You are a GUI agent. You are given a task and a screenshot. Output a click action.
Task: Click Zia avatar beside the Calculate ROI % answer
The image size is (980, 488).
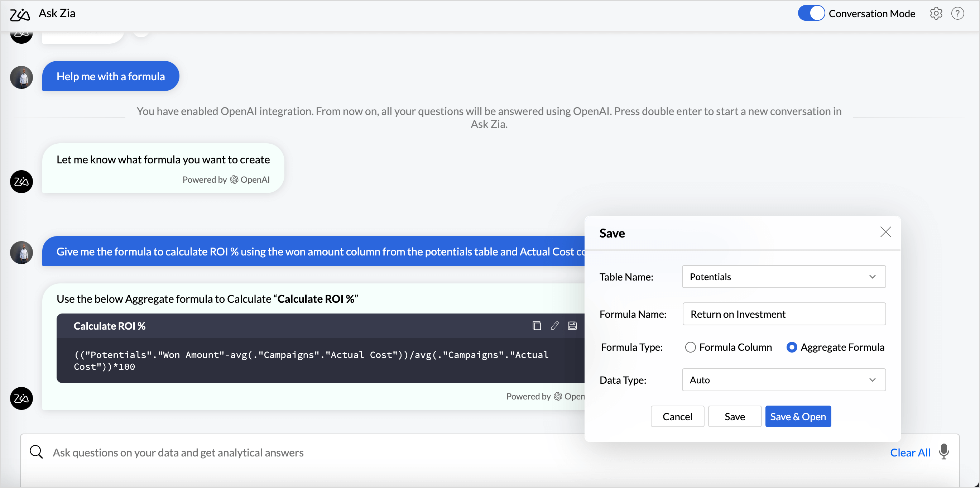point(21,398)
